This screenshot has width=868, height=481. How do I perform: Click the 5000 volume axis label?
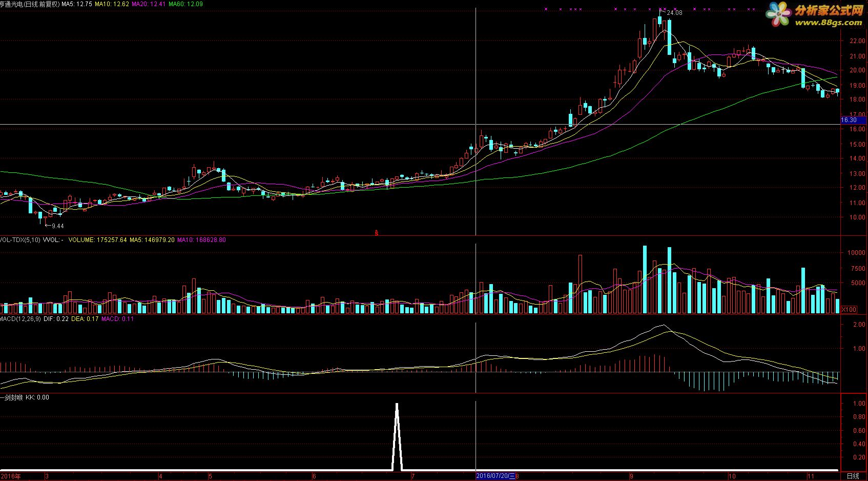(858, 283)
